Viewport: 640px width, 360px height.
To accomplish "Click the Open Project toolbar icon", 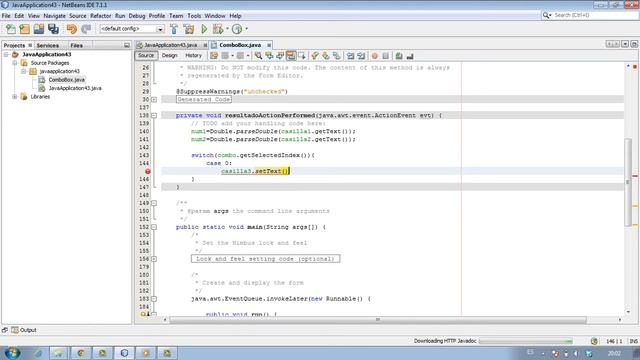I will click(x=39, y=29).
